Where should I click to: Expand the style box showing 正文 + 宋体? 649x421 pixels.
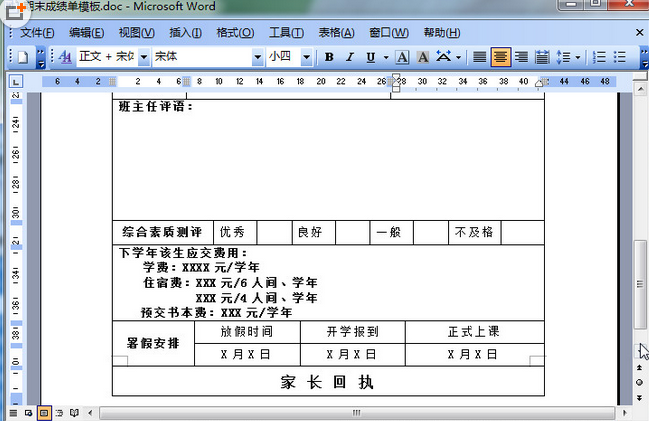tap(144, 57)
